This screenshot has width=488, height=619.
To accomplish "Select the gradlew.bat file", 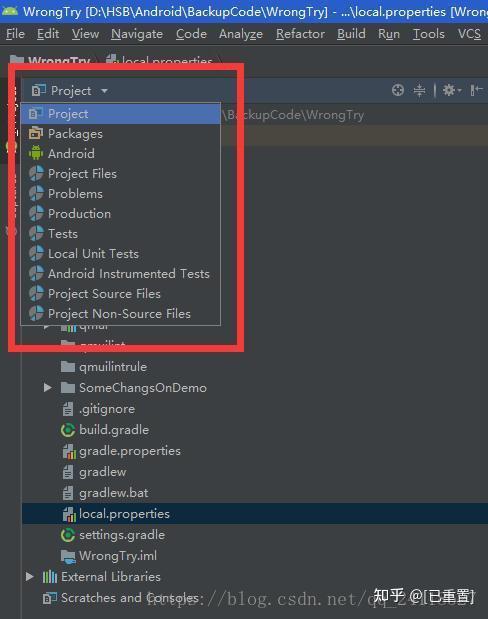I will [x=114, y=493].
